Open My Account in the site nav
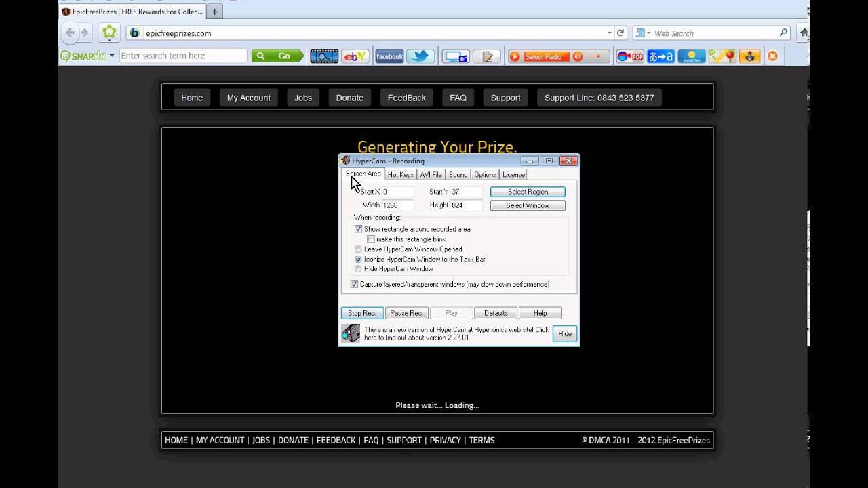The height and width of the screenshot is (488, 868). click(x=248, y=98)
